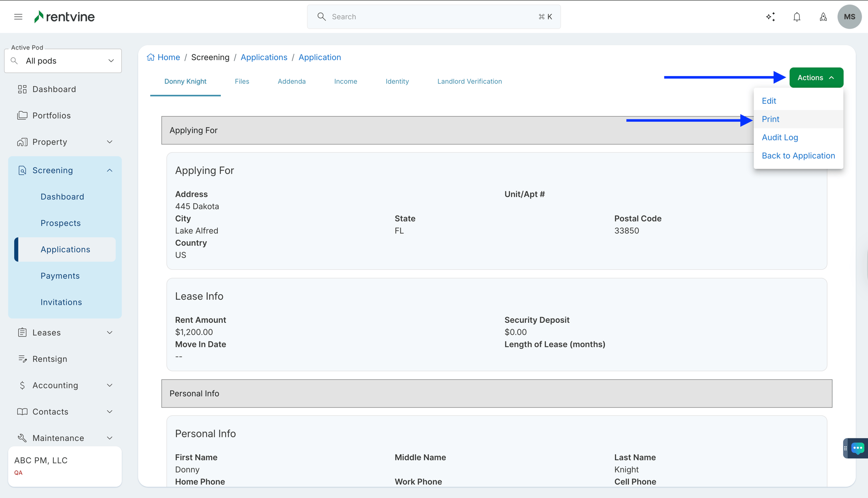
Task: Switch to the Income tab
Action: pos(345,82)
